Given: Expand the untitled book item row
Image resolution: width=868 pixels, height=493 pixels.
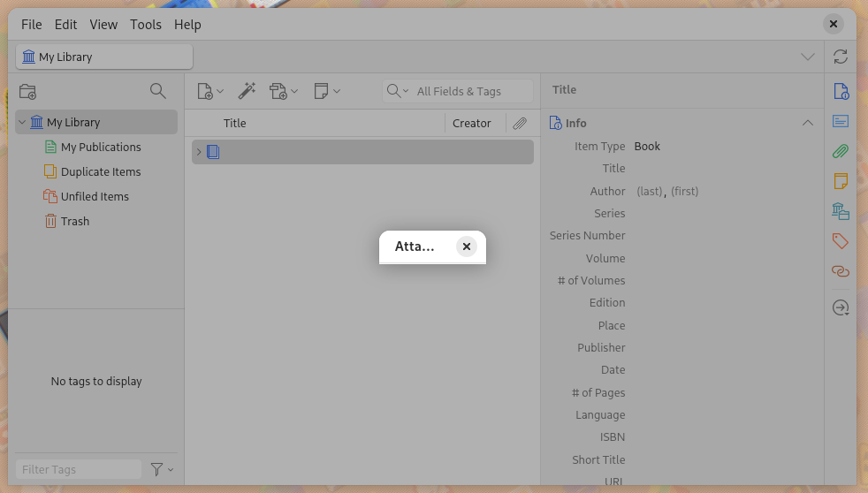Looking at the screenshot, I should [x=199, y=152].
